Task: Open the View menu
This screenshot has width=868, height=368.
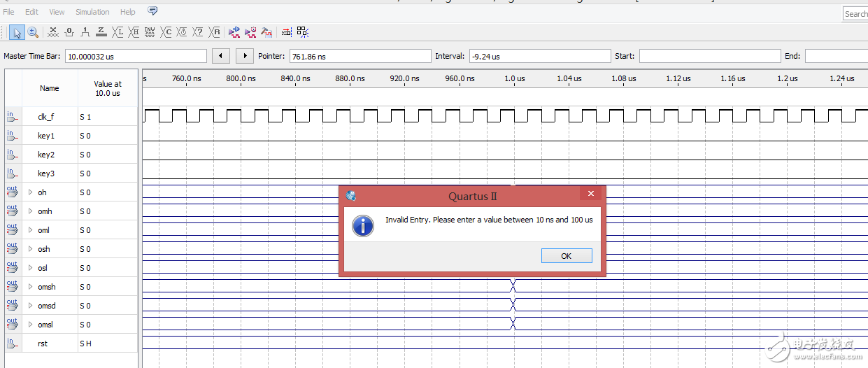Action: tap(57, 12)
